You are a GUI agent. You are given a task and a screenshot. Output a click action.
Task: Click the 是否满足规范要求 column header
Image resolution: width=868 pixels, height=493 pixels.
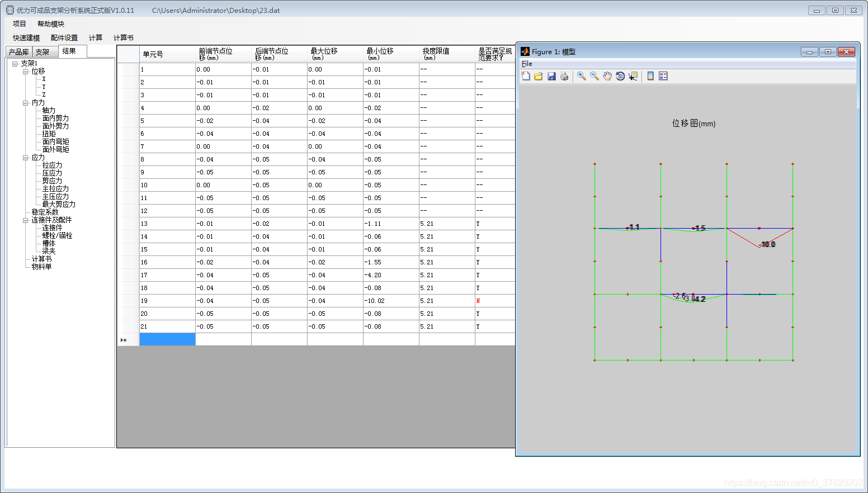[495, 54]
